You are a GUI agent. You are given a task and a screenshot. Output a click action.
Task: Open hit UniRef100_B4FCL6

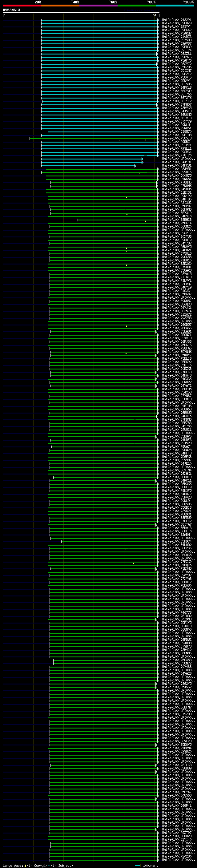(x=176, y=88)
